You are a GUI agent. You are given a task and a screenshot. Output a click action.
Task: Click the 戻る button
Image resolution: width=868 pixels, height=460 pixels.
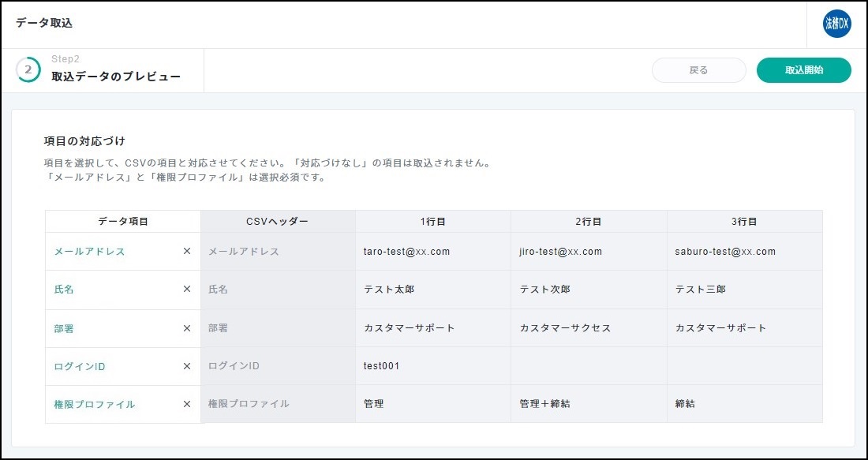698,70
